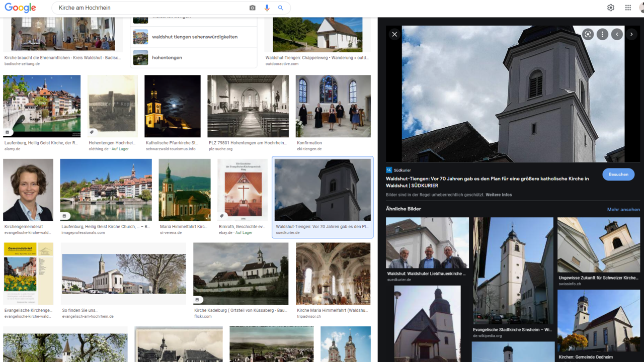The width and height of the screenshot is (644, 362).
Task: Open search by image camera icon
Action: pos(253,8)
